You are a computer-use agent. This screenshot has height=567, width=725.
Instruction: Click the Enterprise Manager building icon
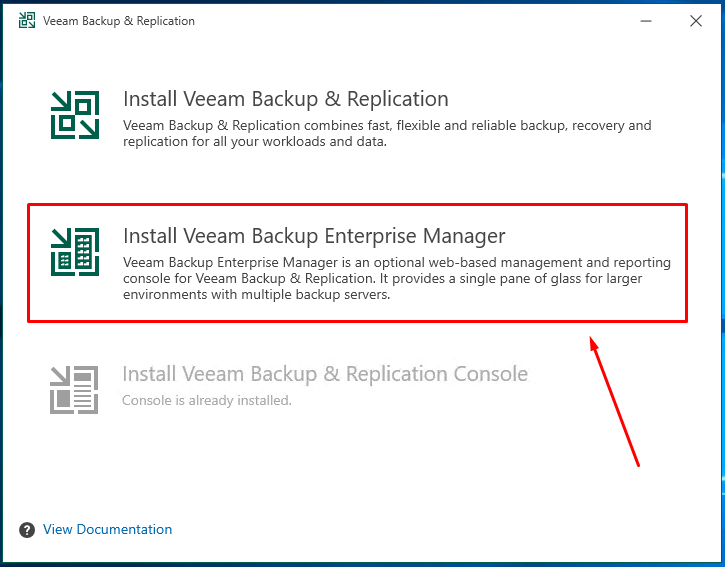pyautogui.click(x=75, y=252)
